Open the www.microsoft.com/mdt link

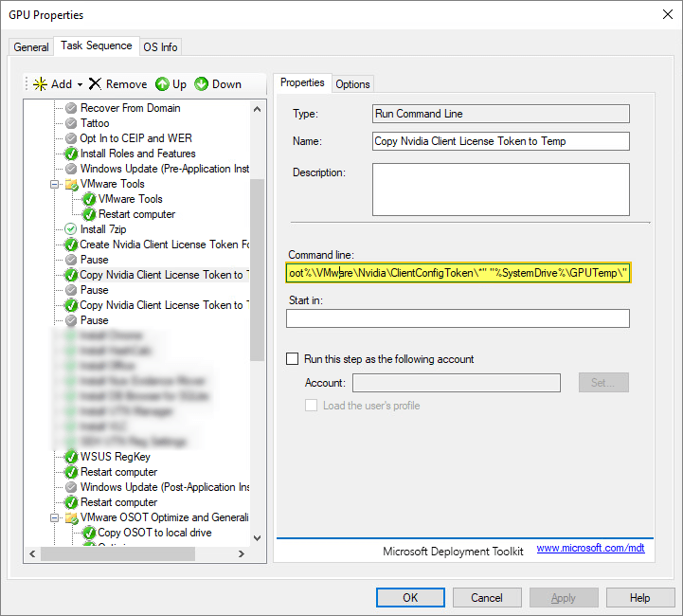[x=590, y=548]
